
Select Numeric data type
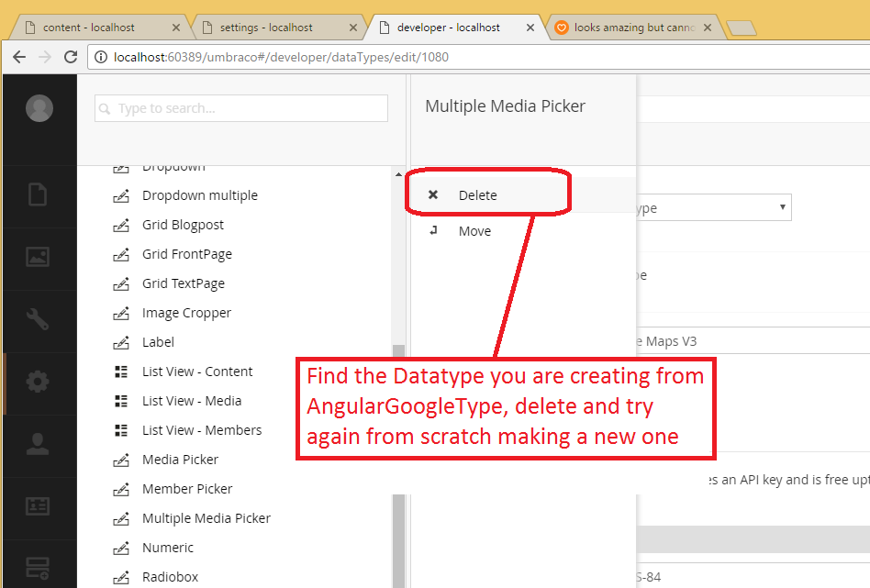(168, 548)
